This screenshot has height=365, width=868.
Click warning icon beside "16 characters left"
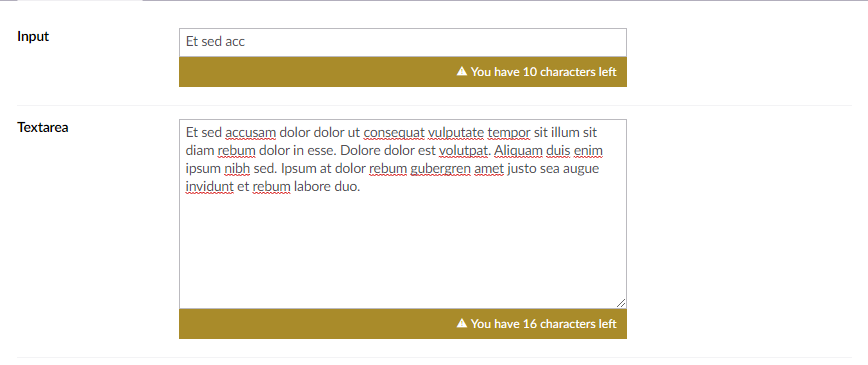pos(462,323)
